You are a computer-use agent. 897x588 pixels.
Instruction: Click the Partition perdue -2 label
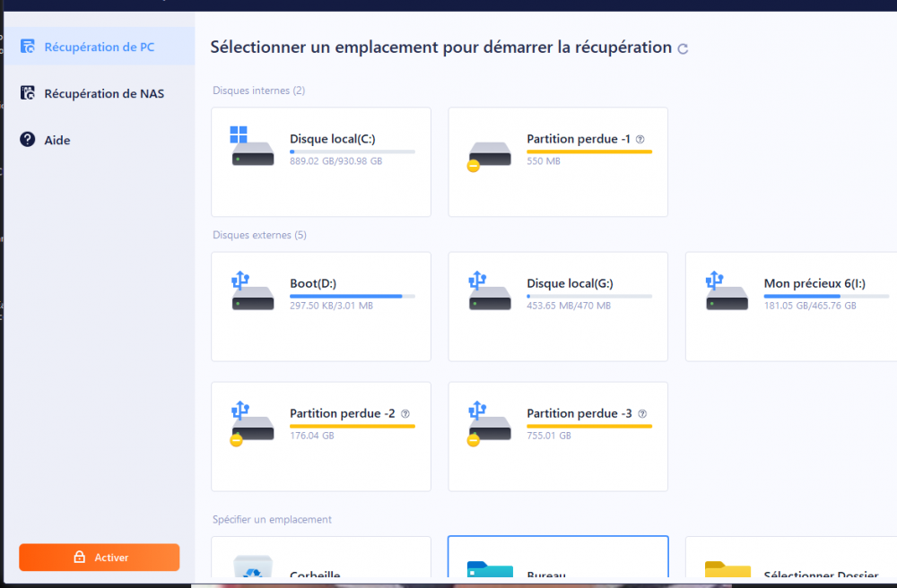pos(342,413)
